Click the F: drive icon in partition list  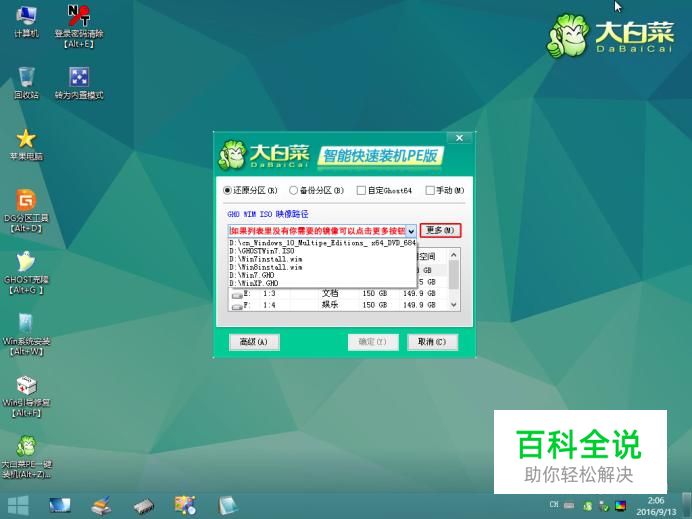[237, 306]
